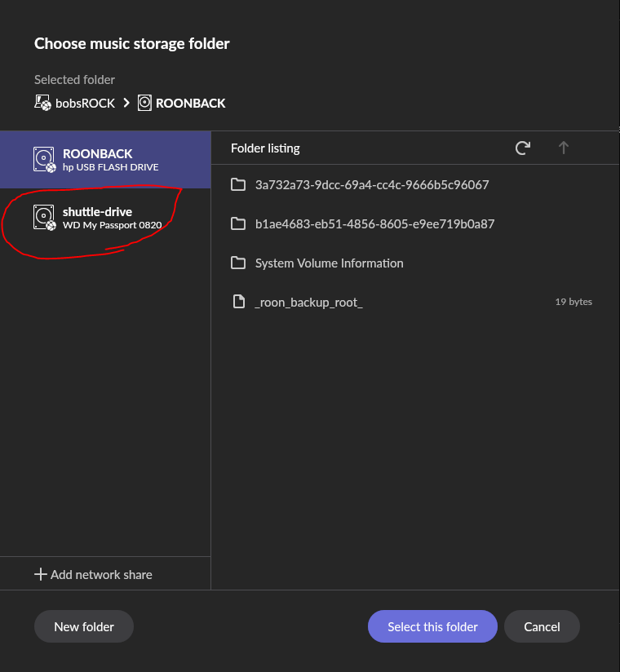Image resolution: width=620 pixels, height=672 pixels.
Task: Select the ROONBACK hp USB FLASH DRIVE
Action: click(x=105, y=160)
